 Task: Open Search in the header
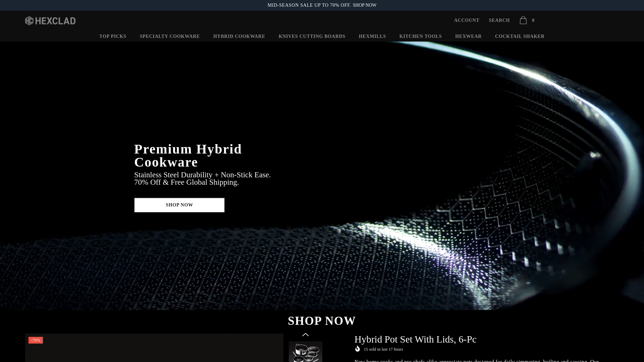[x=499, y=20]
